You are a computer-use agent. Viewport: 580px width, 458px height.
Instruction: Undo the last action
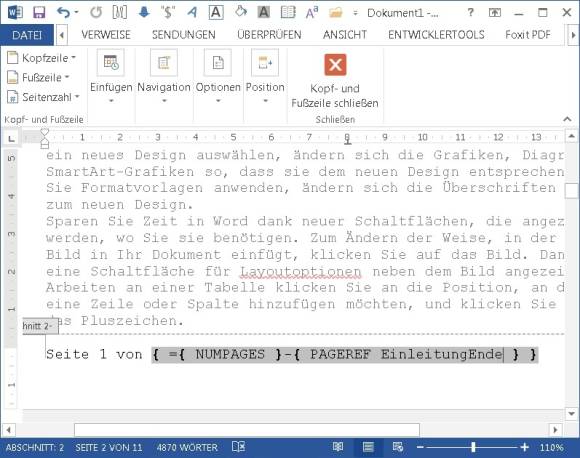click(x=64, y=13)
